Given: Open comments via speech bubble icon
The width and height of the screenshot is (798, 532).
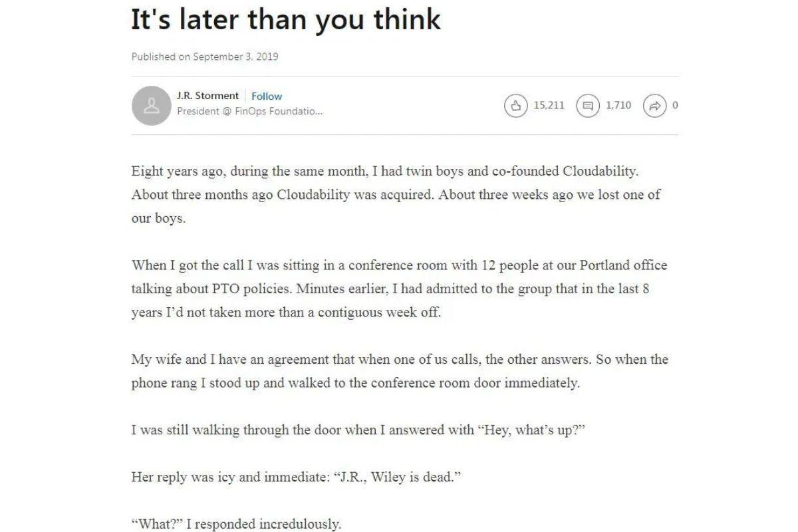Looking at the screenshot, I should (588, 106).
